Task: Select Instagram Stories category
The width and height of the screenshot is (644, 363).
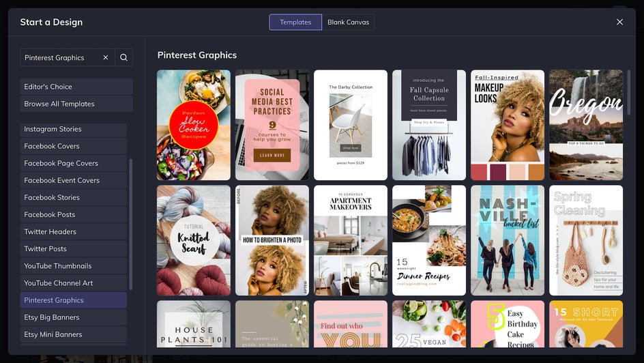Action: coord(74,129)
